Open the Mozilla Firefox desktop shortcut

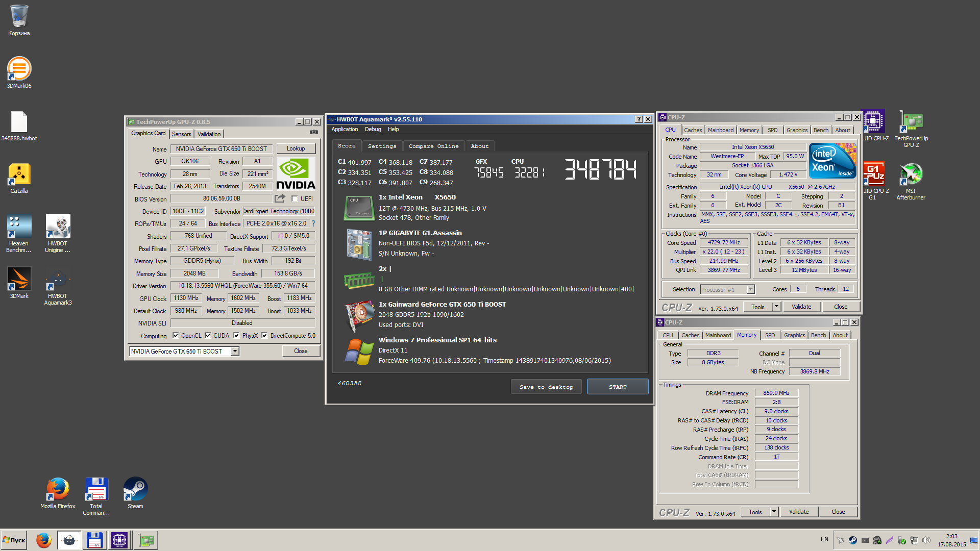pyautogui.click(x=58, y=493)
